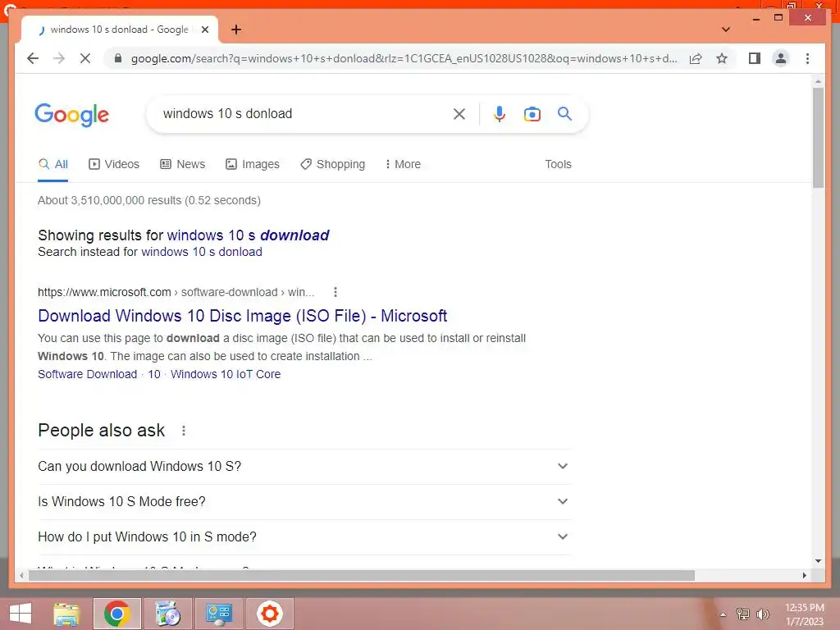This screenshot has width=840, height=630.
Task: Open the tab search dropdown arrow
Action: (726, 30)
